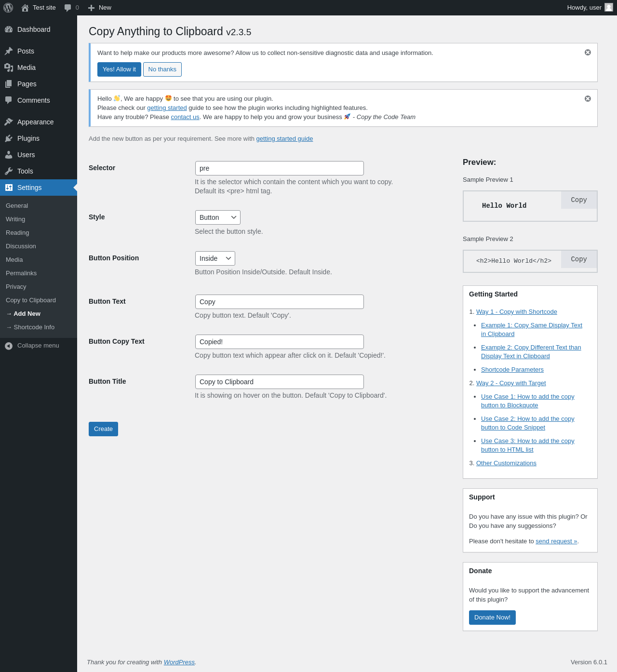Open the Style dropdown
Image resolution: width=617 pixels, height=672 pixels.
pos(218,217)
